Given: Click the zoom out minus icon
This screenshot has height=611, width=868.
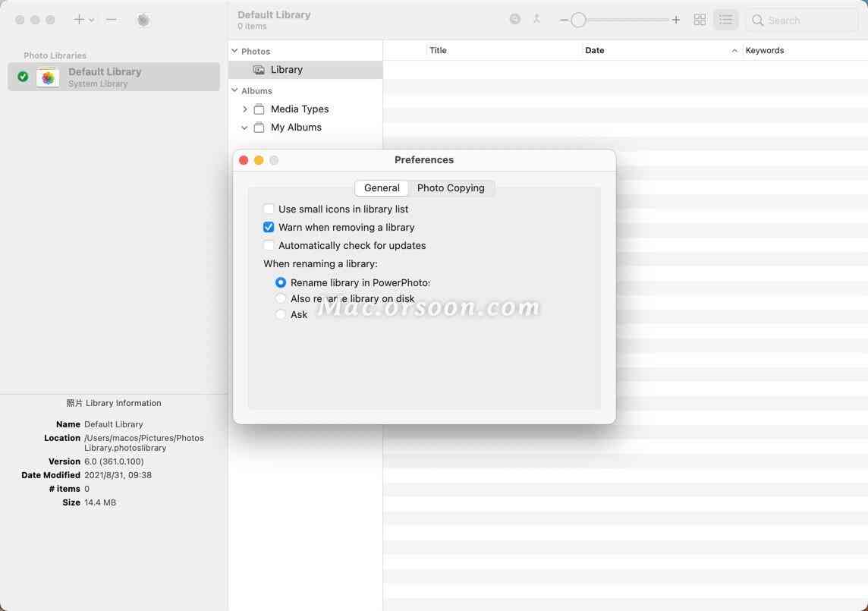Looking at the screenshot, I should click(564, 20).
